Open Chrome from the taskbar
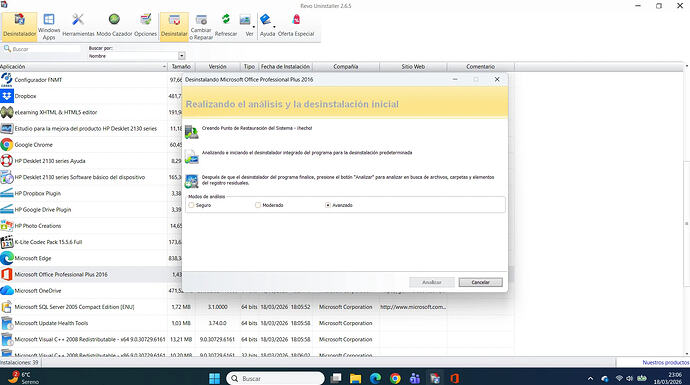The image size is (690, 385). 395,378
